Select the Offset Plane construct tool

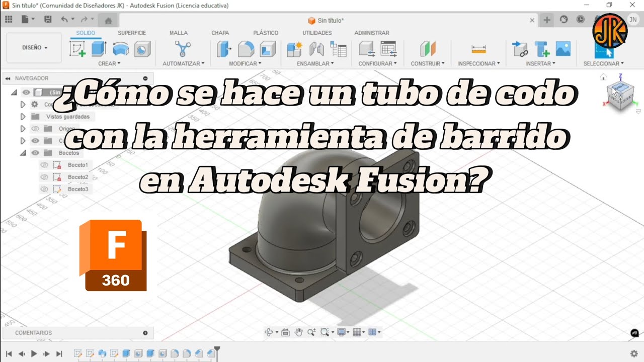[x=427, y=49]
